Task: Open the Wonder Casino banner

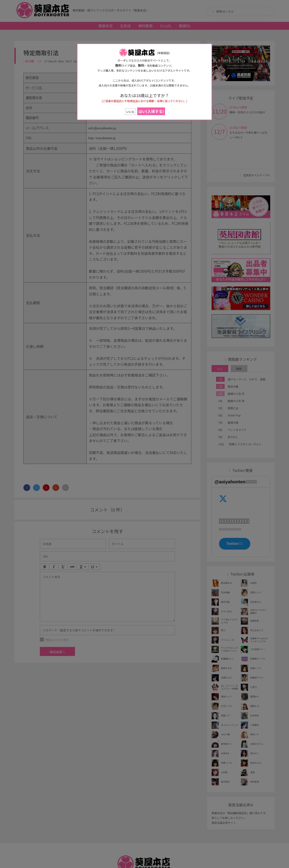Action: (x=241, y=298)
